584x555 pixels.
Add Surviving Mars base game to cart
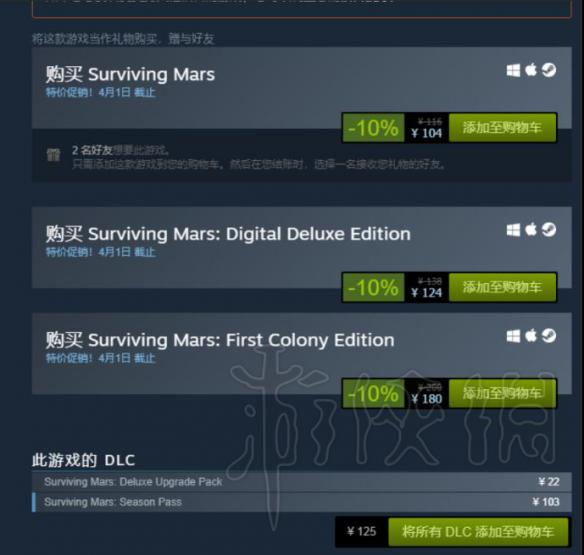coord(502,128)
